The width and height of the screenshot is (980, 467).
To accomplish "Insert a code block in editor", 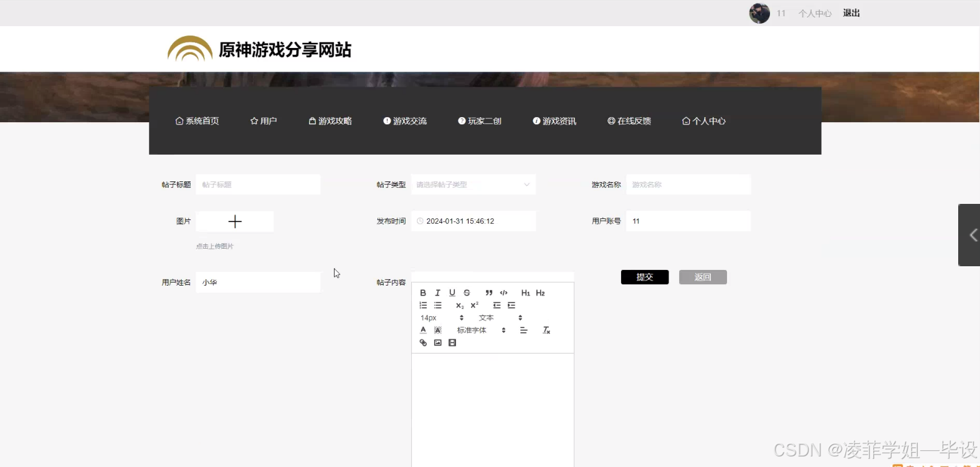I will click(x=503, y=293).
